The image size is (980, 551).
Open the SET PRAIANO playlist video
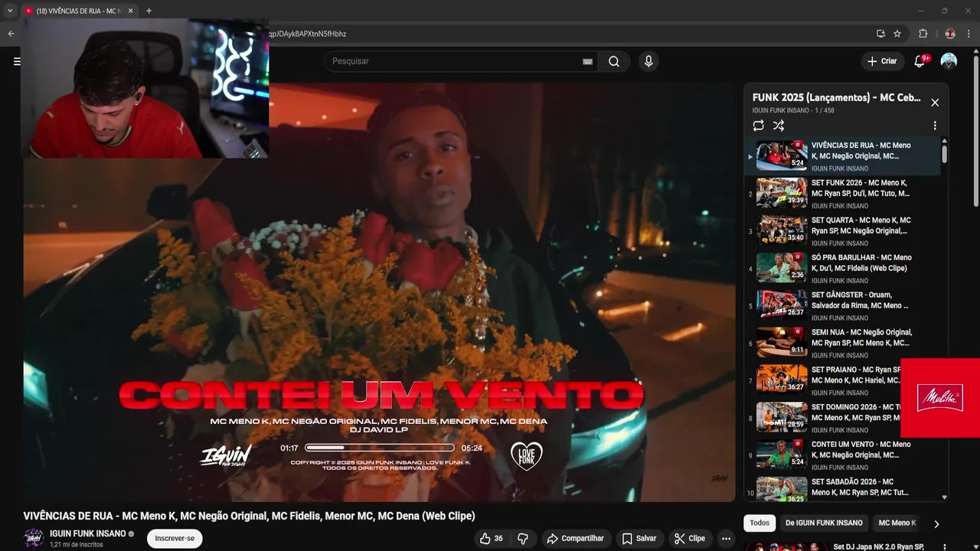coord(823,381)
